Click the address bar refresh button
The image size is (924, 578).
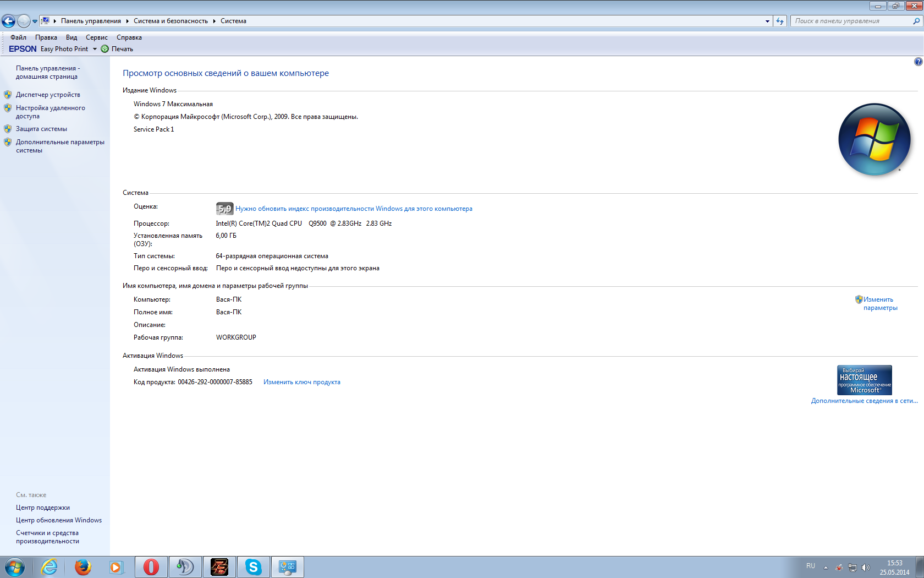click(x=780, y=21)
